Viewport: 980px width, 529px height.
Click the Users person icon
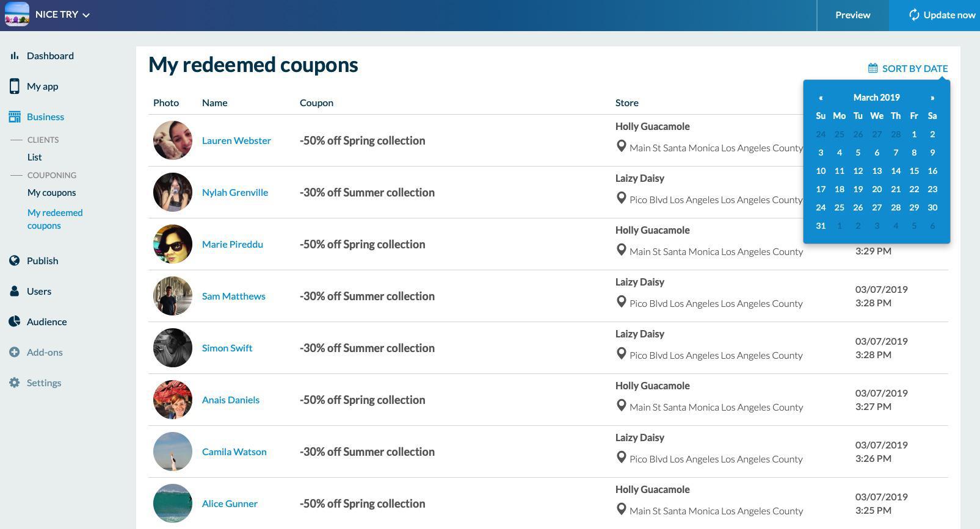pyautogui.click(x=14, y=291)
